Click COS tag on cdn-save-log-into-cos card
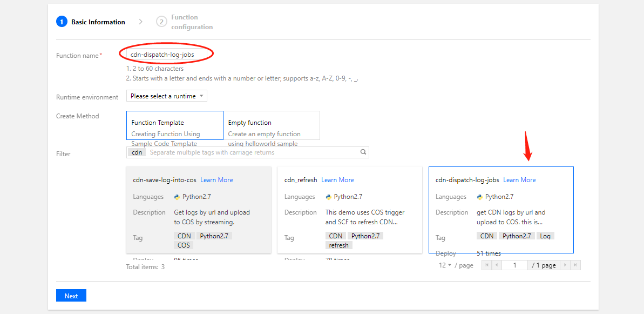This screenshot has width=644, height=314. pos(184,245)
